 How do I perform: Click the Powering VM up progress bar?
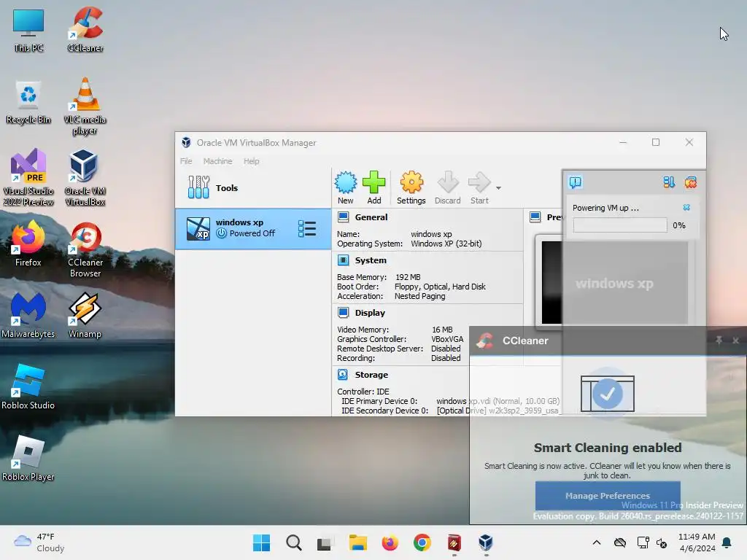(x=620, y=225)
